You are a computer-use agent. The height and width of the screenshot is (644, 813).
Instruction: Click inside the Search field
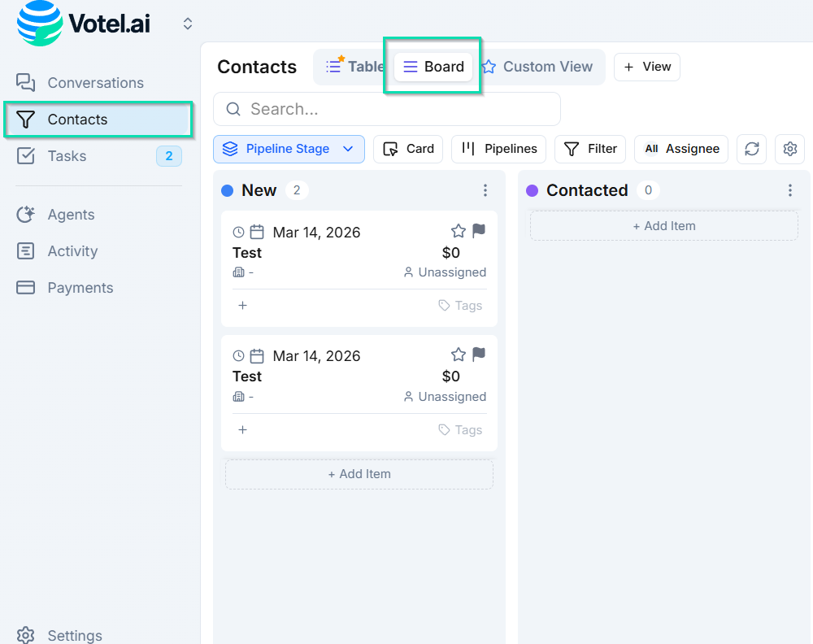[366, 108]
